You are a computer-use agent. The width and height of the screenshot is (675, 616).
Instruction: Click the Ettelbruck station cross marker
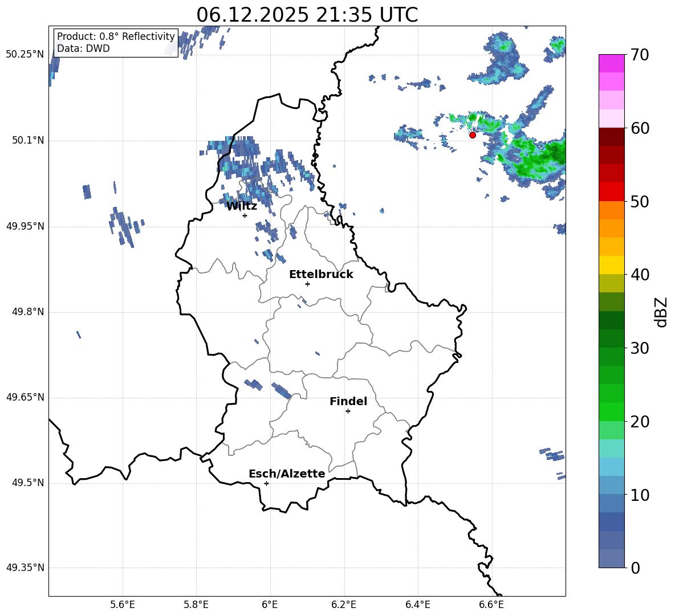pos(307,284)
